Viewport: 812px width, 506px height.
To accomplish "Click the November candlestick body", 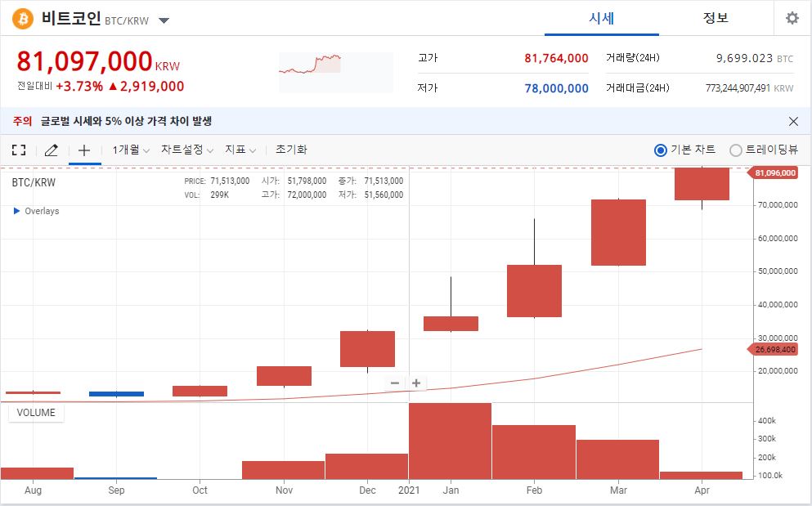I will click(x=285, y=376).
